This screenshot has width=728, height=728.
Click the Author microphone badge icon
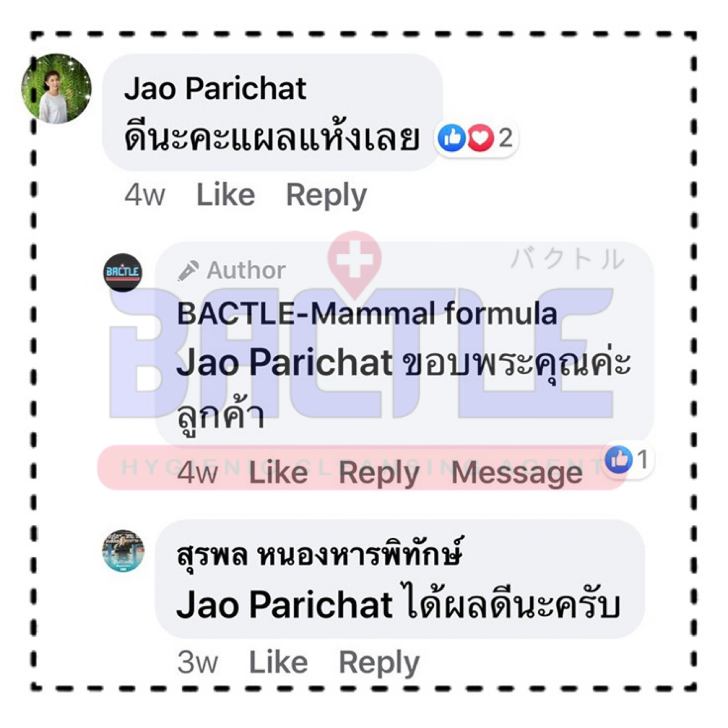(188, 271)
